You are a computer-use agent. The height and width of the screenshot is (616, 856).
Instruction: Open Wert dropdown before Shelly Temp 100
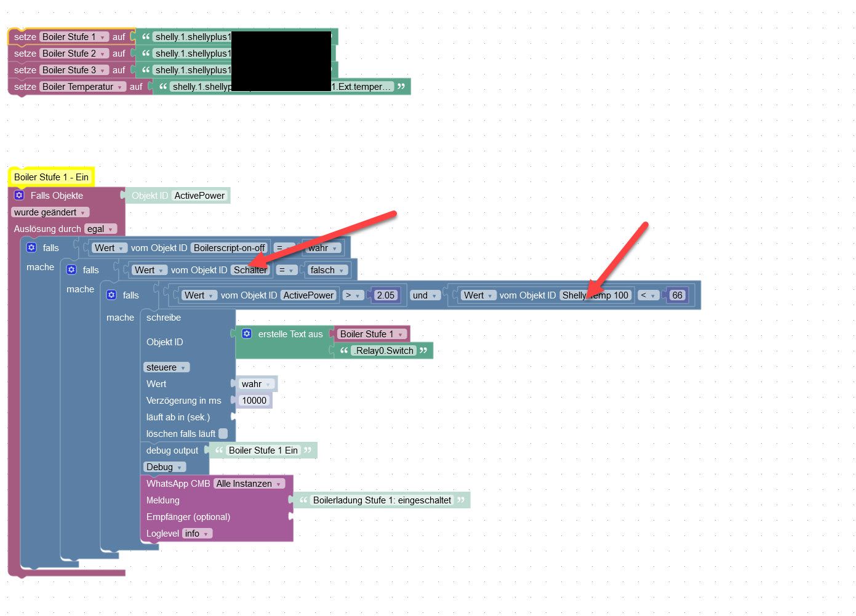[478, 295]
